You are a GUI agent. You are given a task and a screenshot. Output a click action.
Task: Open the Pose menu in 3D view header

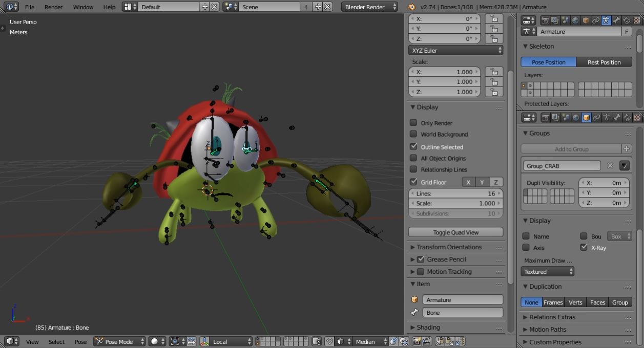tap(80, 342)
